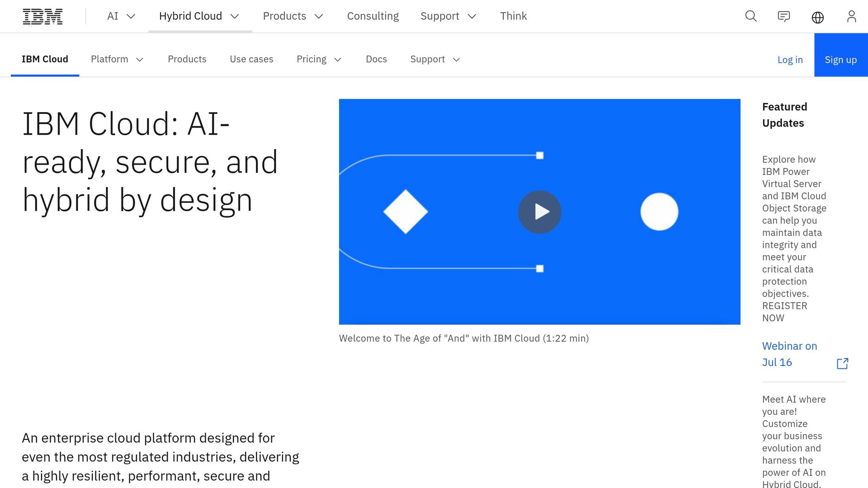Expand the Platform dropdown
This screenshot has width=868, height=488.
(x=117, y=59)
